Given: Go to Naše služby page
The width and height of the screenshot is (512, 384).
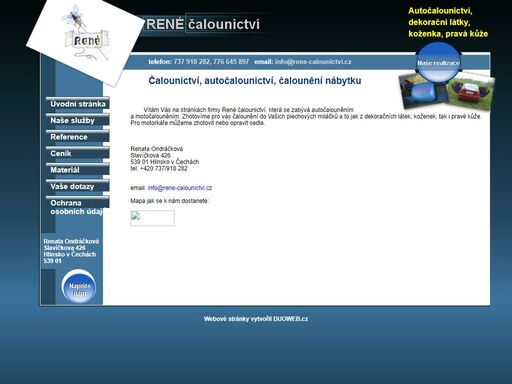Looking at the screenshot, I should (x=78, y=120).
